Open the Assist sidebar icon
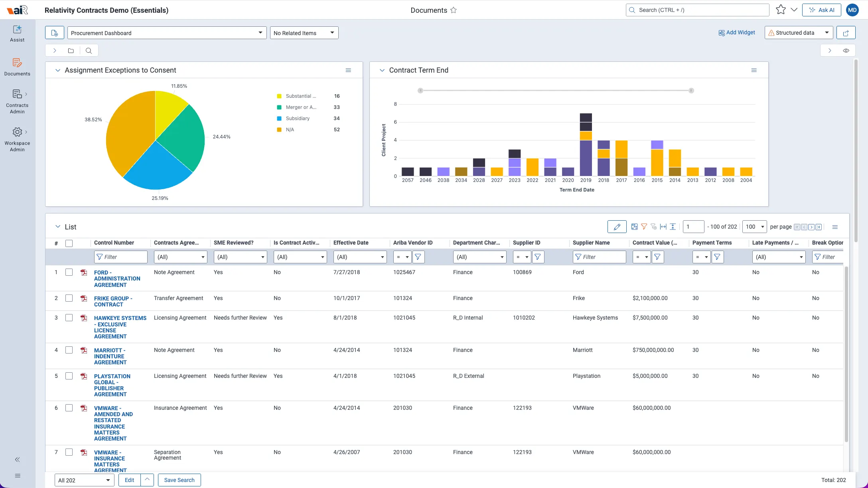The image size is (868, 488). 17,33
